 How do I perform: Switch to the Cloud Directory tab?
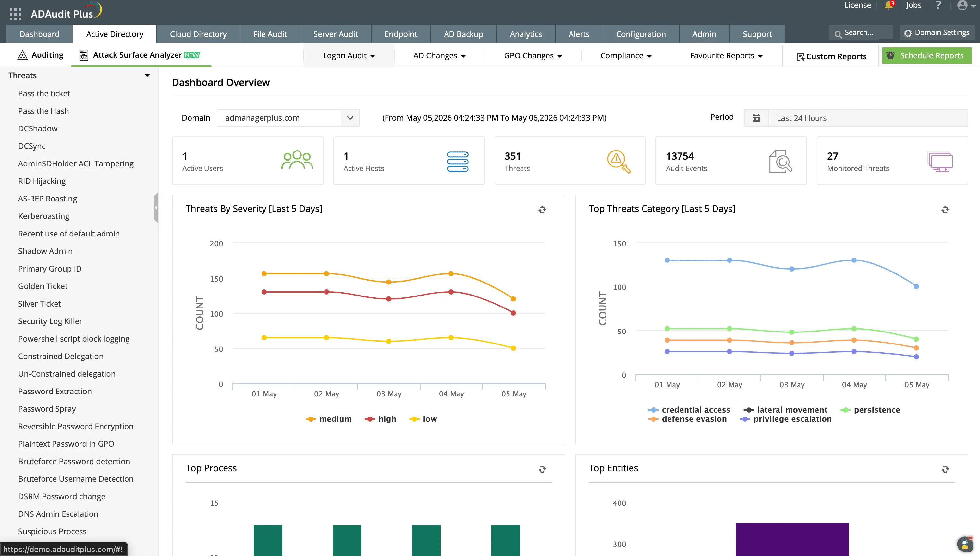pyautogui.click(x=198, y=34)
